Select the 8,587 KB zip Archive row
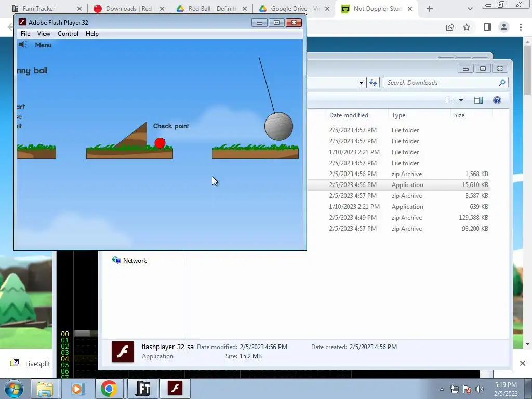This screenshot has height=399, width=532. point(398,196)
